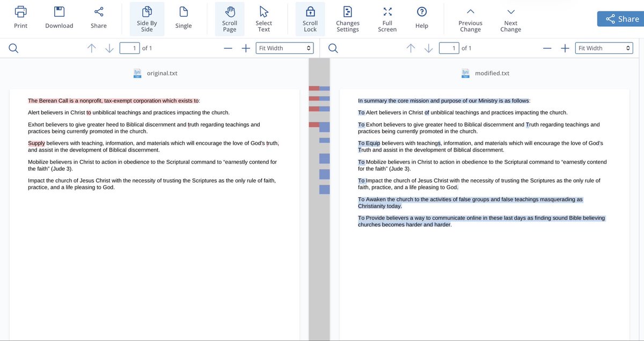Screen dimensions: 644x341
Task: Click the original.txt file name
Action: pos(162,73)
